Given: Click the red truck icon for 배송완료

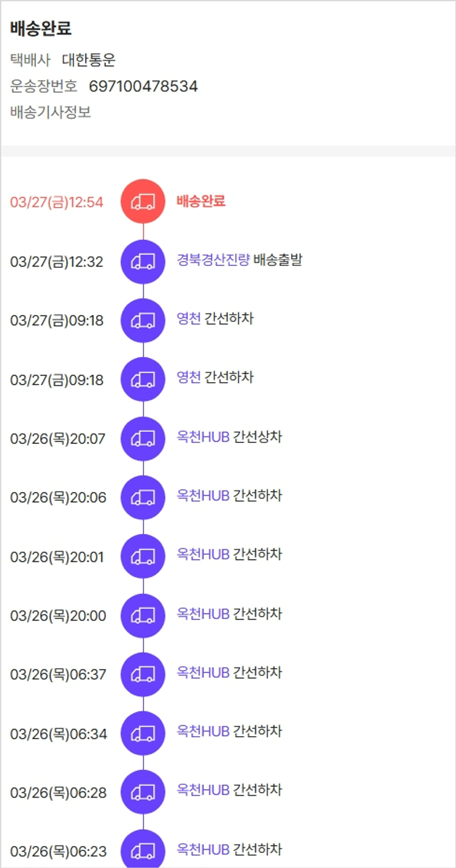Looking at the screenshot, I should click(x=143, y=201).
